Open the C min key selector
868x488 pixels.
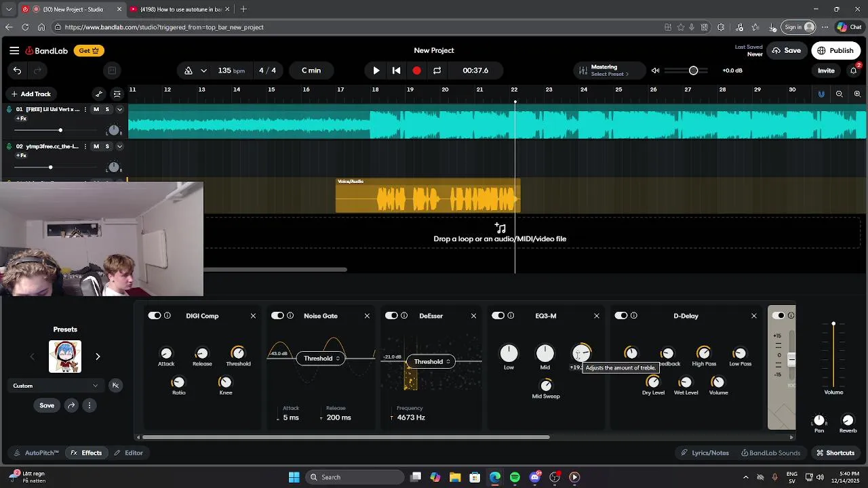pos(311,70)
